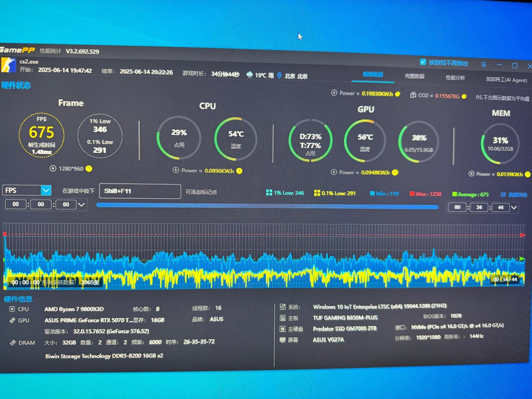Viewport: 532px width, 399px height.
Task: Click the GPU D:73% T:77% usage gauge
Action: tap(310, 141)
